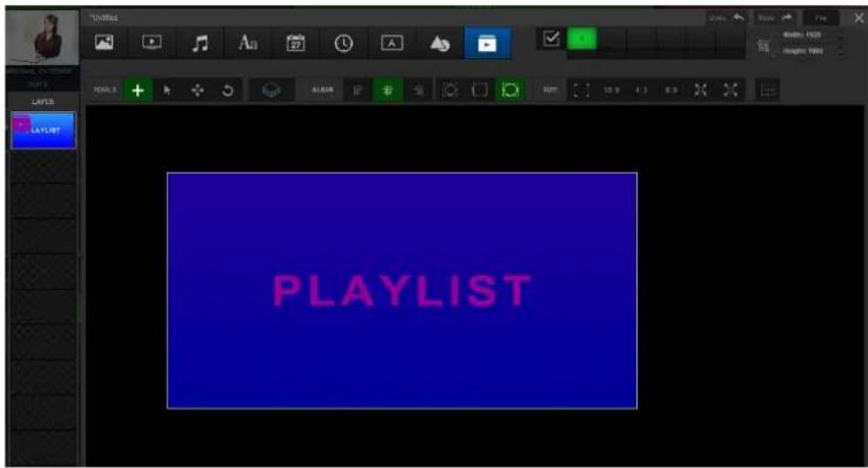Align the element to the left

[357, 90]
